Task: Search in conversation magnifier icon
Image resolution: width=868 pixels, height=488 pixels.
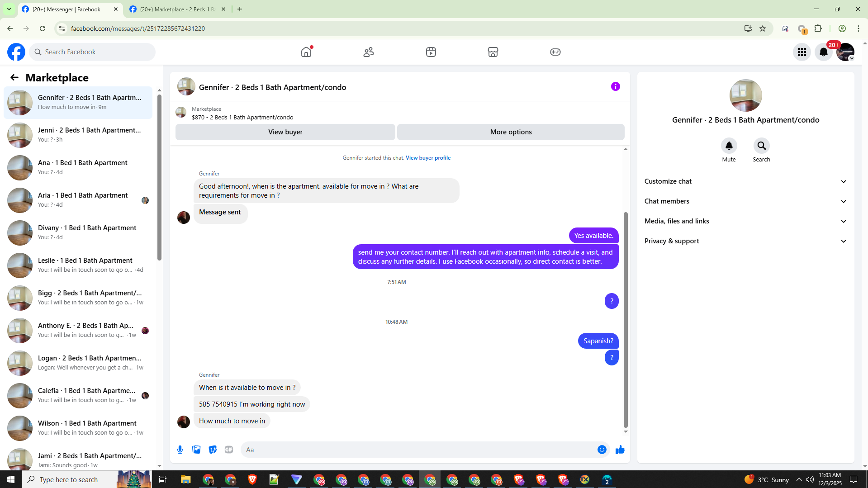Action: click(x=762, y=146)
